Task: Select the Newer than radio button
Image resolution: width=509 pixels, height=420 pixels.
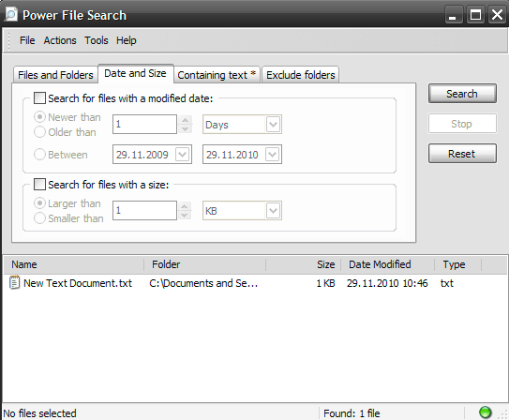Action: coord(39,117)
